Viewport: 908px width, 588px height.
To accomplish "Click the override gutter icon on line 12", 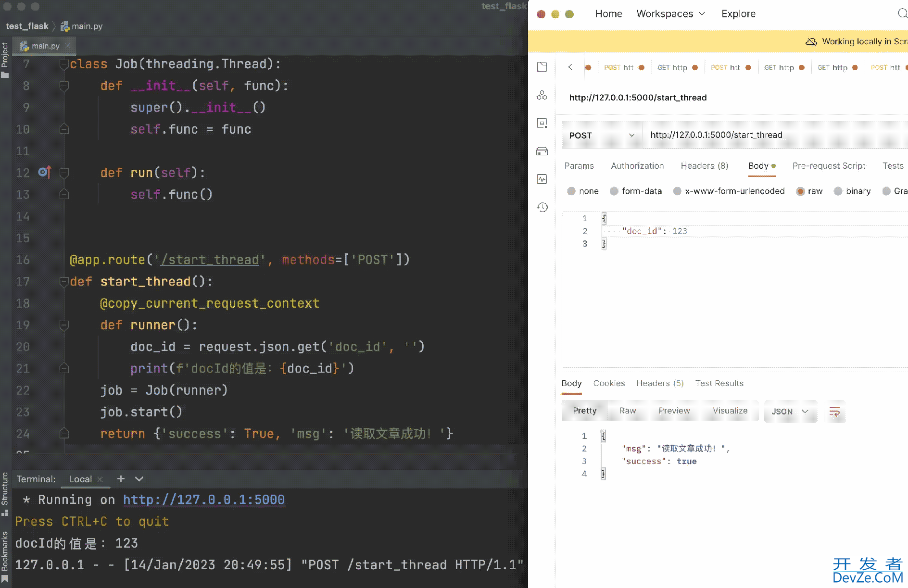I will (45, 172).
